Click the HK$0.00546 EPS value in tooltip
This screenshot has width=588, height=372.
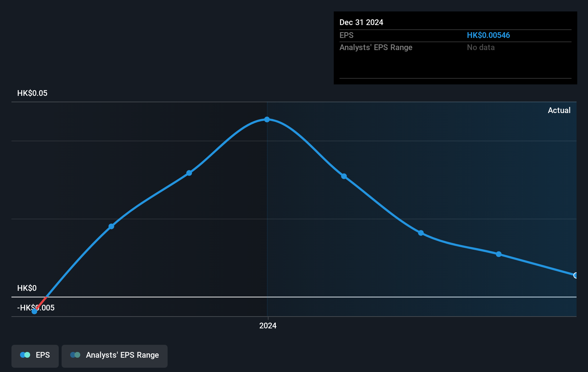point(488,35)
